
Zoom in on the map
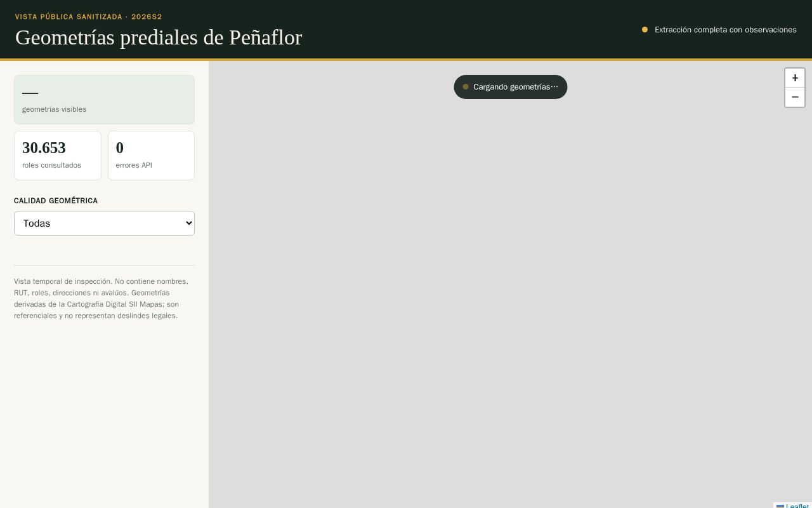tap(795, 78)
